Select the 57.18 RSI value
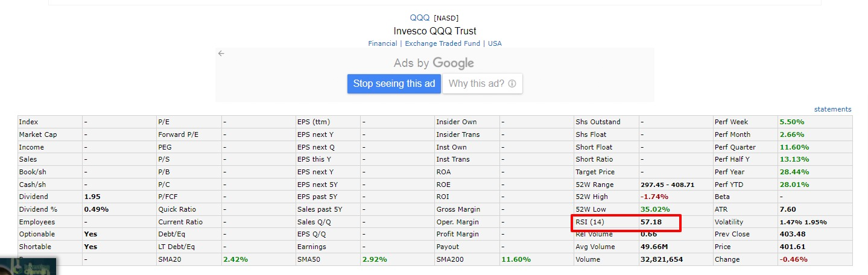Viewport: 868px width, 275px height. pos(651,222)
